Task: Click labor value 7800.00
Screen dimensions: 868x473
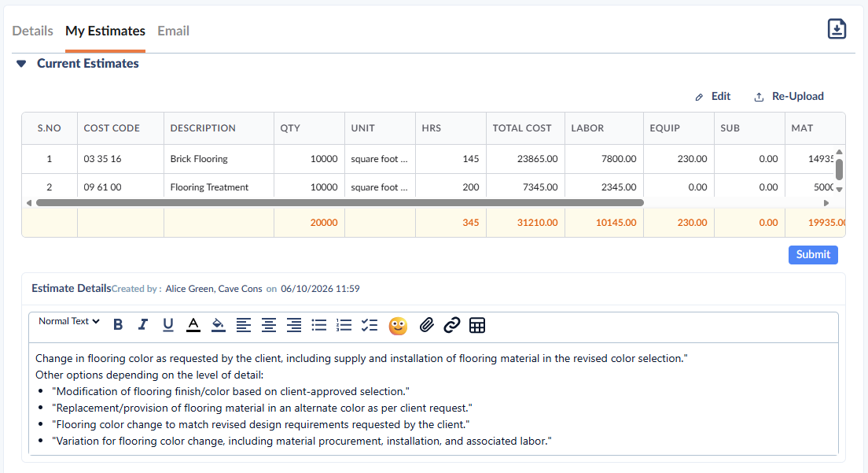Action: click(619, 159)
